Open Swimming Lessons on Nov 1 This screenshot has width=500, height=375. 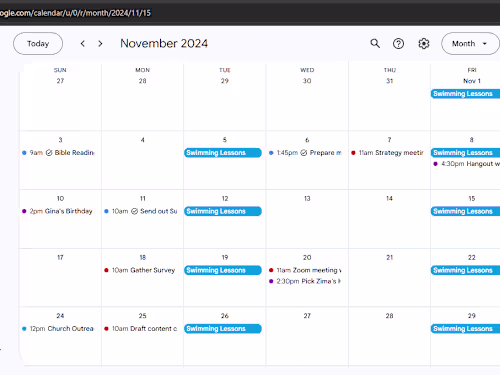pyautogui.click(x=465, y=94)
